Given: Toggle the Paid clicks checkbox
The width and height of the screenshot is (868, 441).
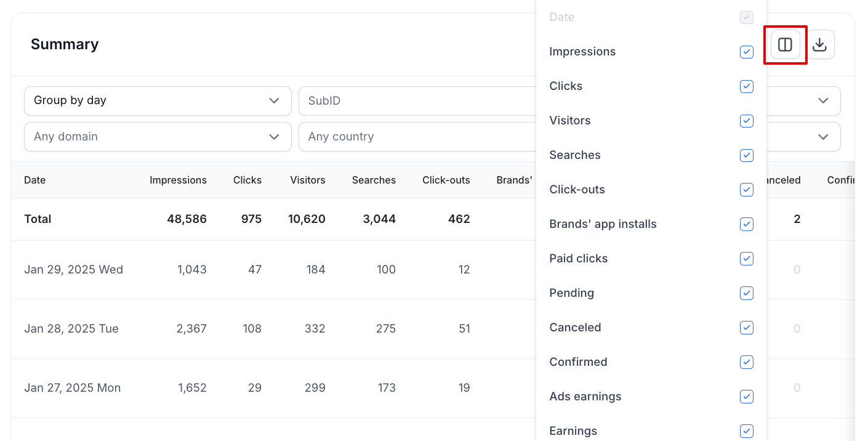Looking at the screenshot, I should coord(746,259).
